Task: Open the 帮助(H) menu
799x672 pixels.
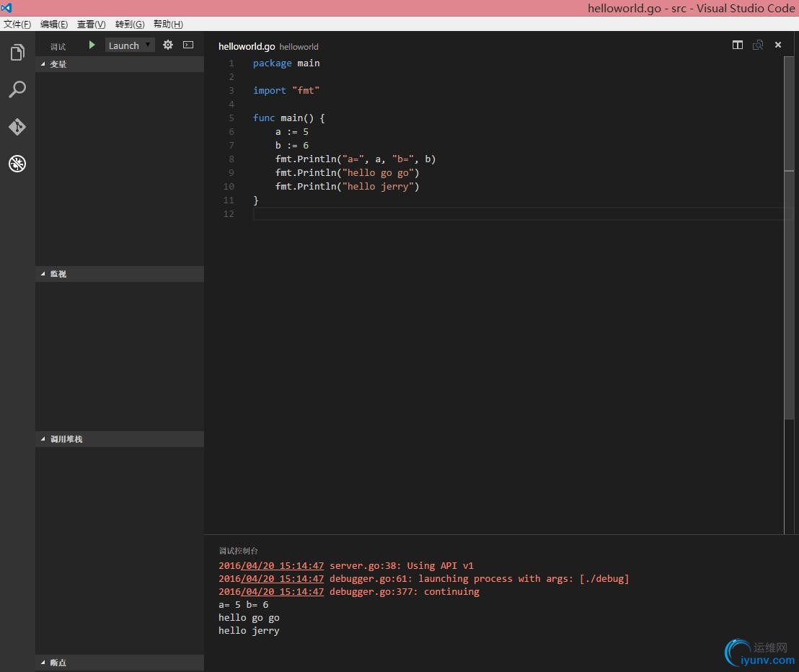Action: point(168,24)
